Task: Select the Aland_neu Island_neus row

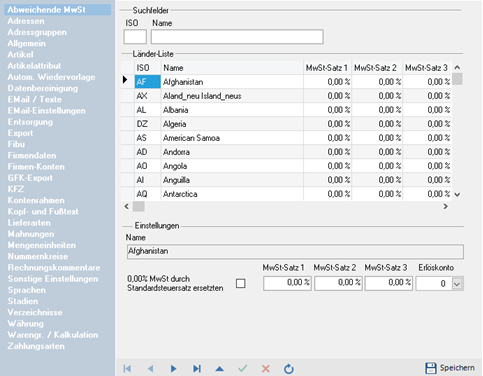Action: click(286, 96)
